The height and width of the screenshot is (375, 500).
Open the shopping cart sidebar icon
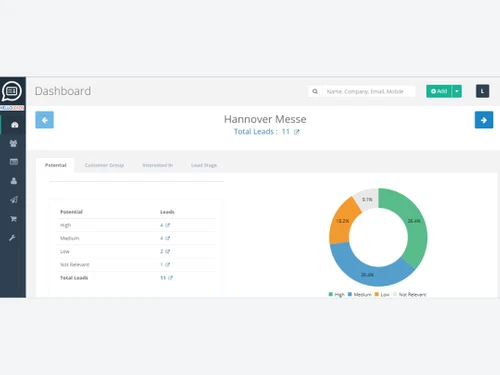point(13,219)
